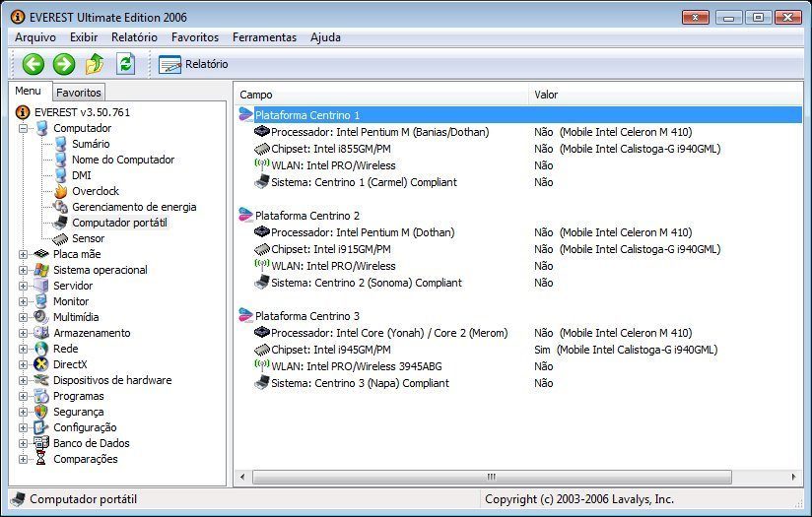Select the DMI tree item

(x=82, y=175)
